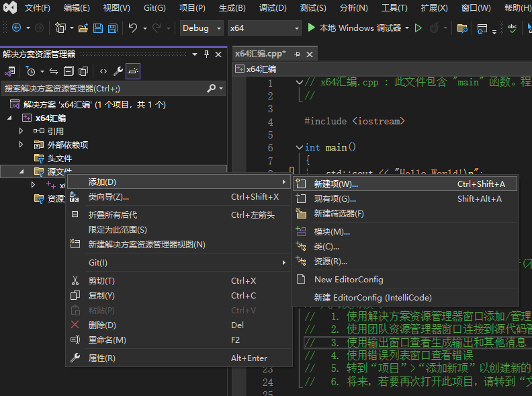Click the open file folder icon
The image size is (532, 396).
pyautogui.click(x=83, y=28)
